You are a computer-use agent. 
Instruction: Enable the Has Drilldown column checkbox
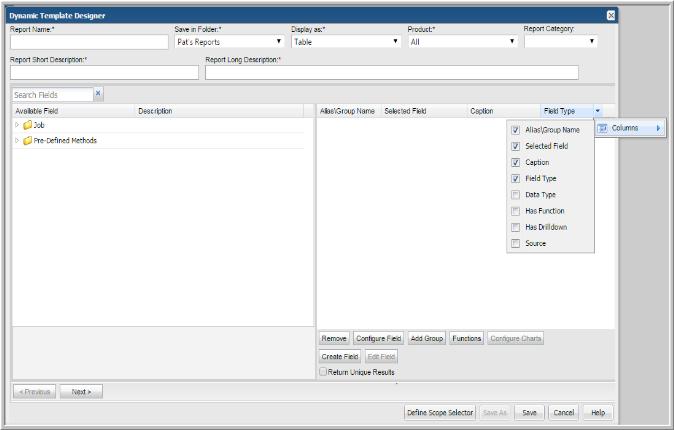[515, 227]
